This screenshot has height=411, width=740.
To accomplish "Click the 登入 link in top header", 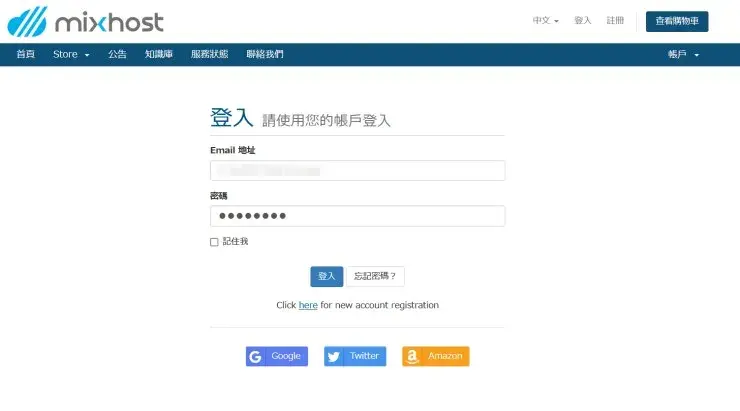I will pos(582,21).
